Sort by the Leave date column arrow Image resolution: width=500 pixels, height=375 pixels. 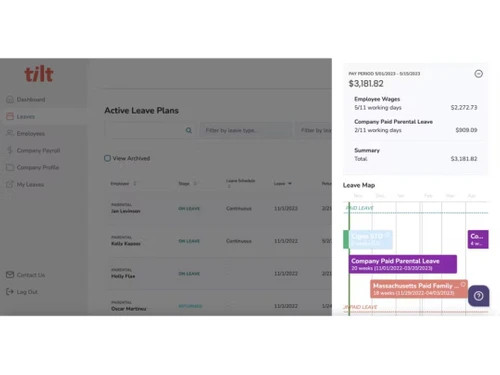(x=290, y=183)
